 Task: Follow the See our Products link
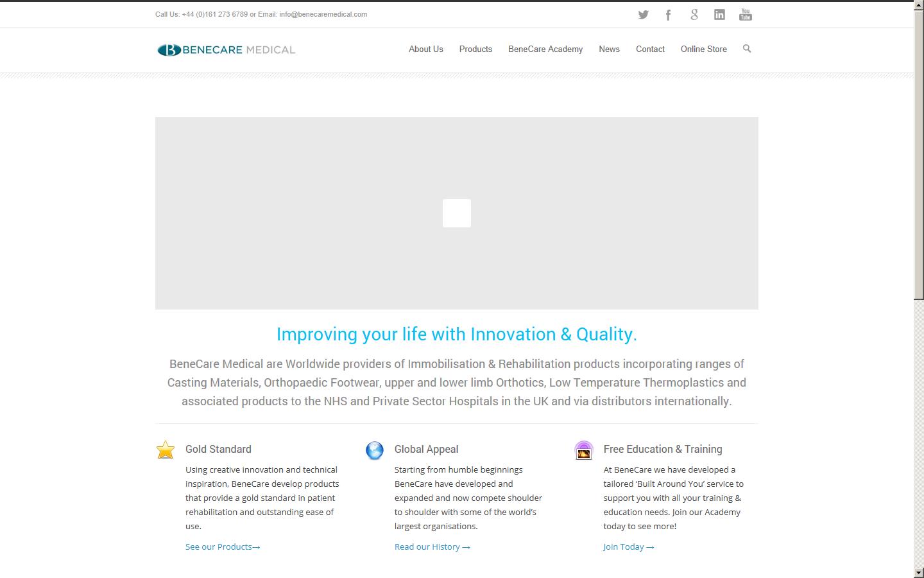[222, 547]
